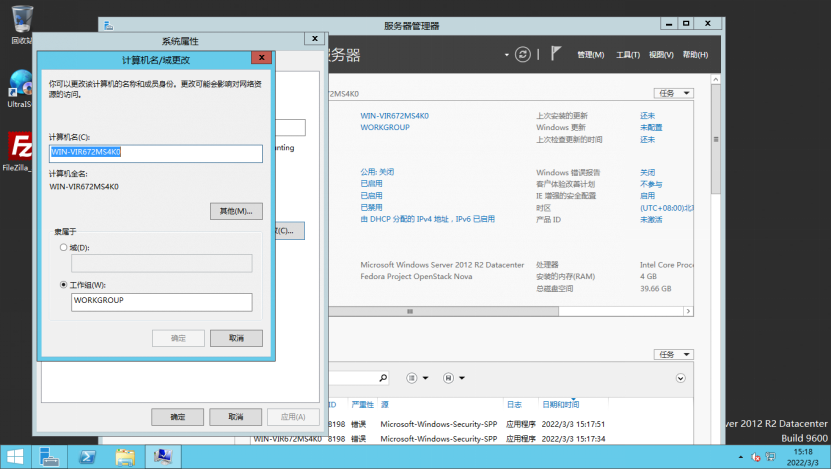This screenshot has width=831, height=469.
Task: Select the 域(D) domain radio button
Action: (x=64, y=247)
